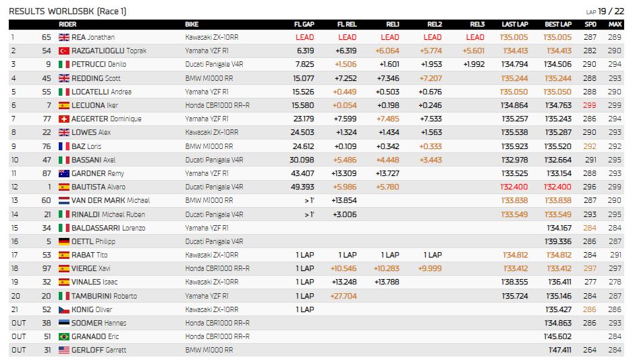
Task: Click the Italian flag beside BALDASSARRI Lorenzo
Action: pyautogui.click(x=64, y=228)
